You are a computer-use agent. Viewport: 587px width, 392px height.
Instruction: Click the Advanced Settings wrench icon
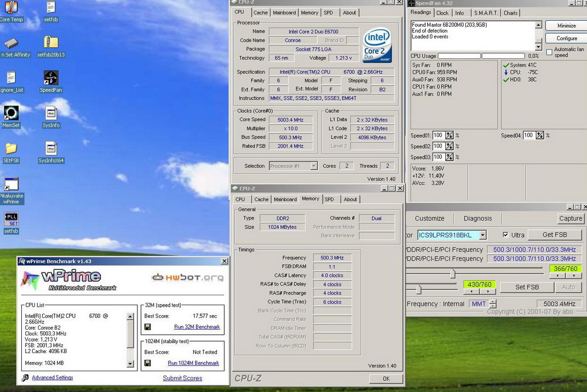coord(25,378)
